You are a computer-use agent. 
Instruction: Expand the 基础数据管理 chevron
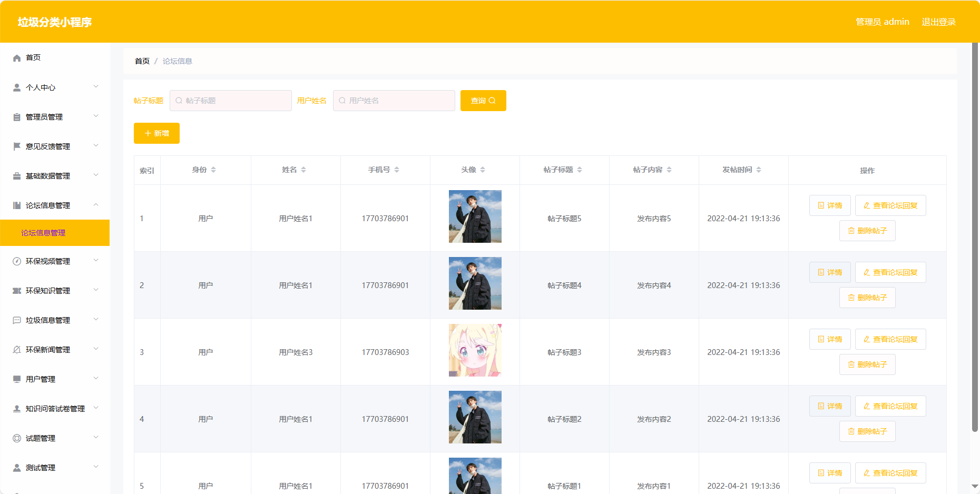[96, 175]
